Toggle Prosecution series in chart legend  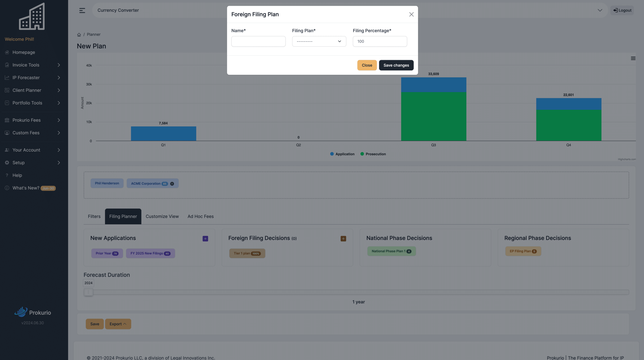coord(373,154)
